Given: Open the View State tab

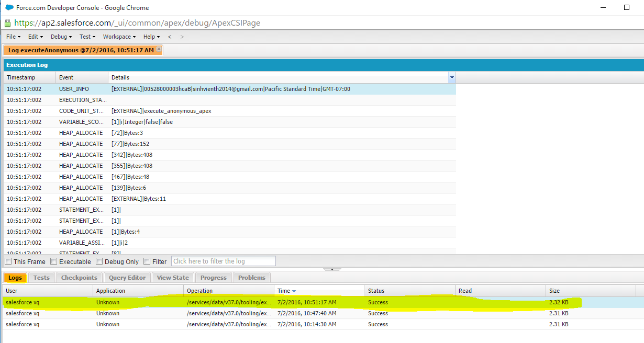Looking at the screenshot, I should point(173,278).
